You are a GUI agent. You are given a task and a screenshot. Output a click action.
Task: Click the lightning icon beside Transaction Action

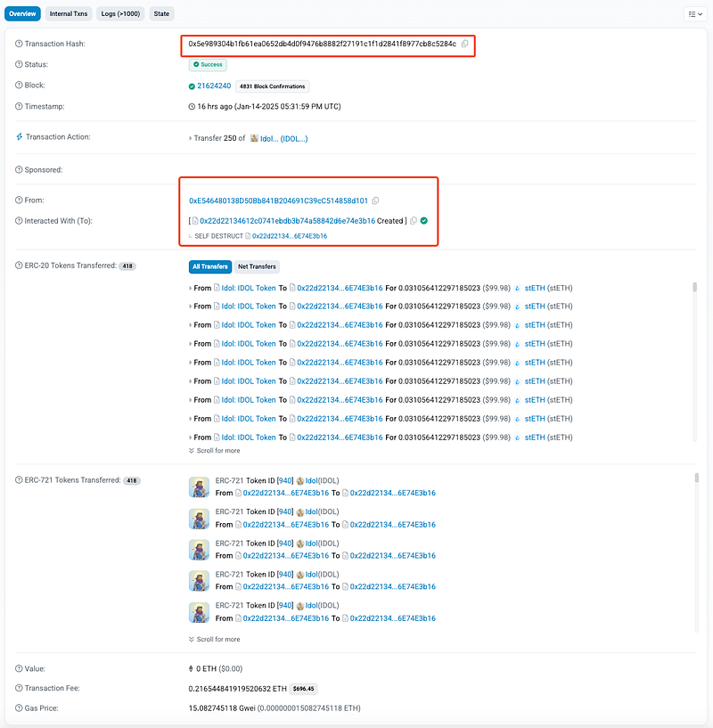pyautogui.click(x=20, y=137)
